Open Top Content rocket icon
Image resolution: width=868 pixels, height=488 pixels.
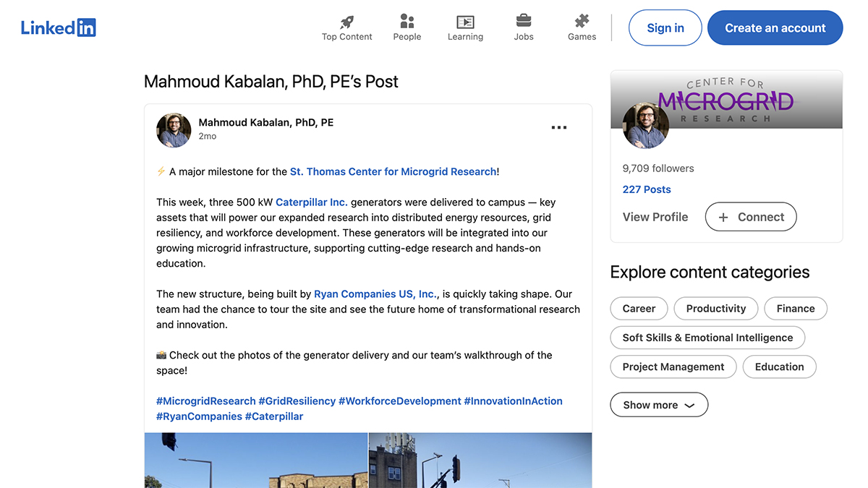[x=347, y=21]
